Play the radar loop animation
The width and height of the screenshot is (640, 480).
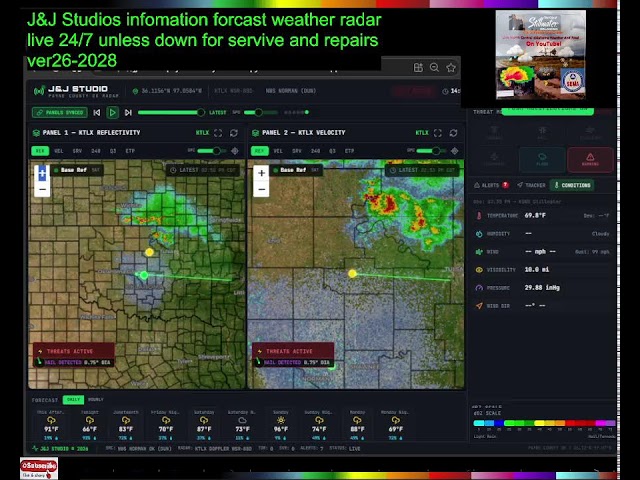112,112
